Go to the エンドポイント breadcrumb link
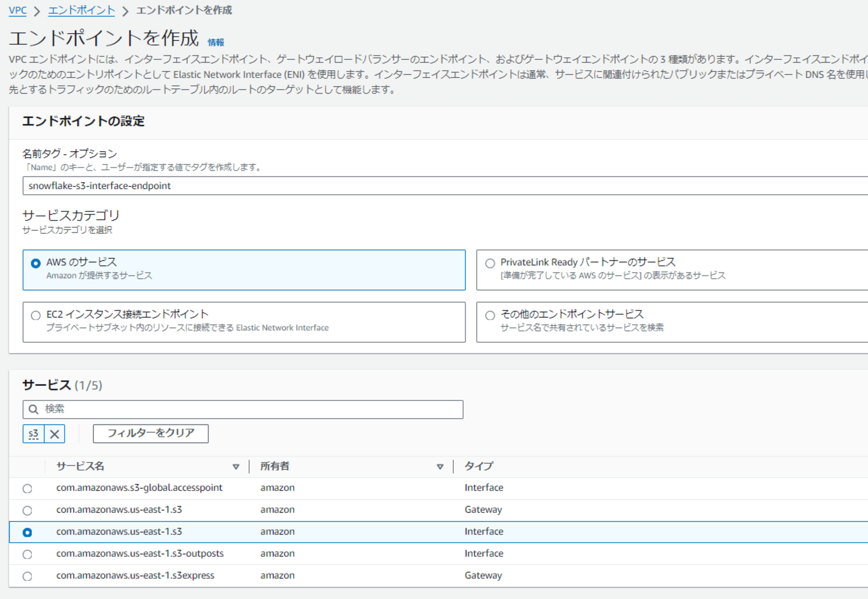Screen dimensions: 868x599 click(x=81, y=10)
